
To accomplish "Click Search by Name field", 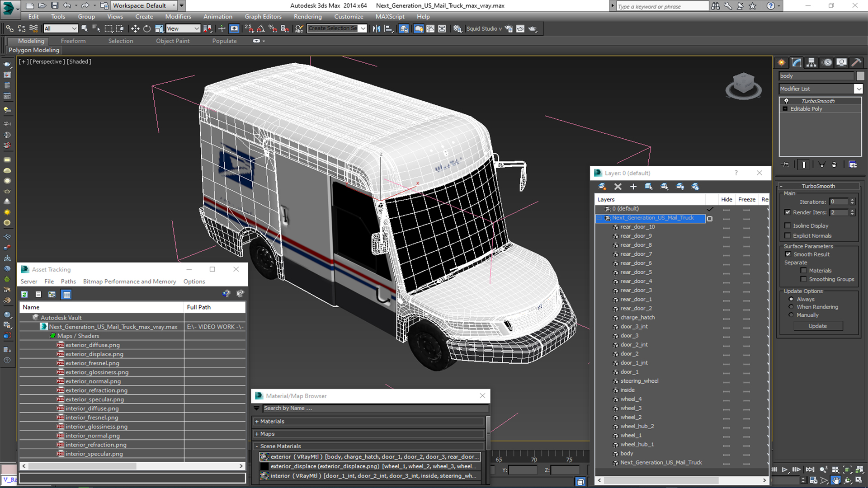I will click(x=375, y=408).
